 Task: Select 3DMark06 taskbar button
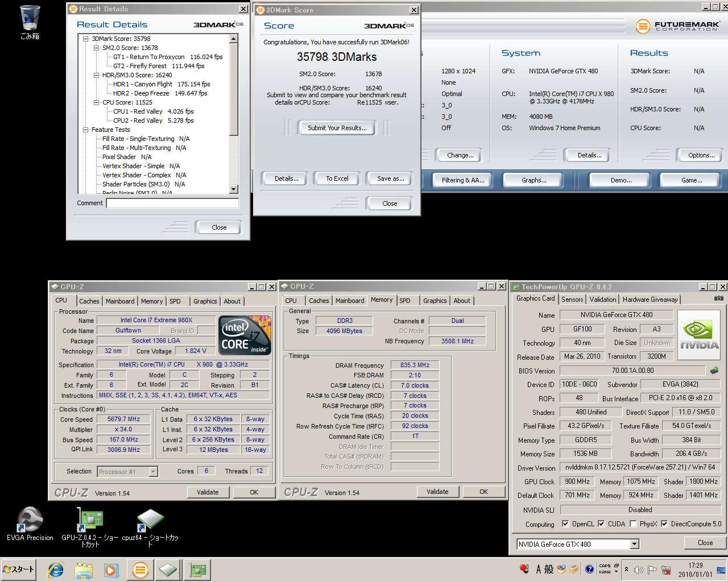point(140,570)
